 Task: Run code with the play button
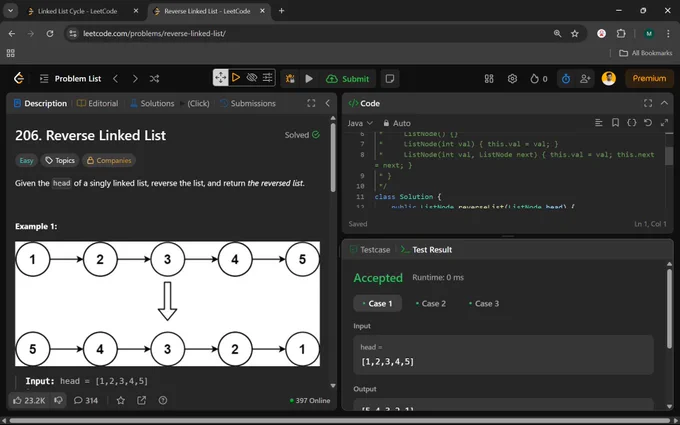309,78
